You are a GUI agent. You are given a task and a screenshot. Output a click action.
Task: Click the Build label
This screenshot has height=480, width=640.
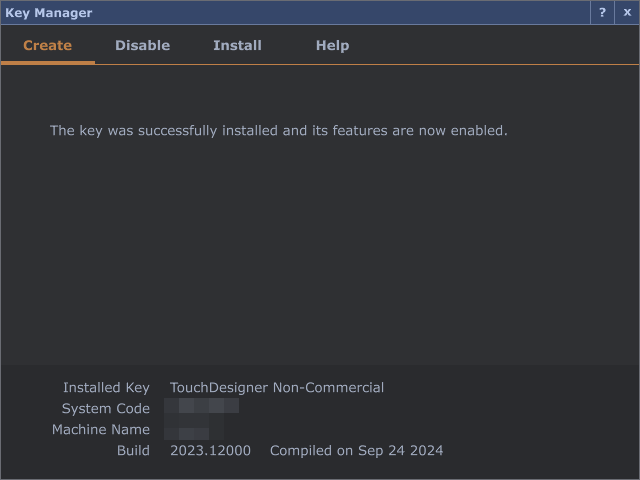[133, 451]
